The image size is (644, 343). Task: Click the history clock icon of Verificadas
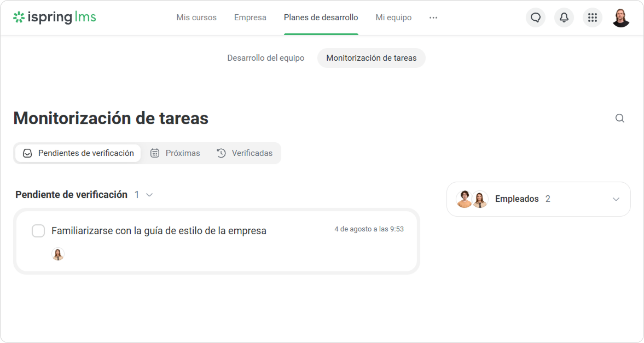click(x=221, y=153)
